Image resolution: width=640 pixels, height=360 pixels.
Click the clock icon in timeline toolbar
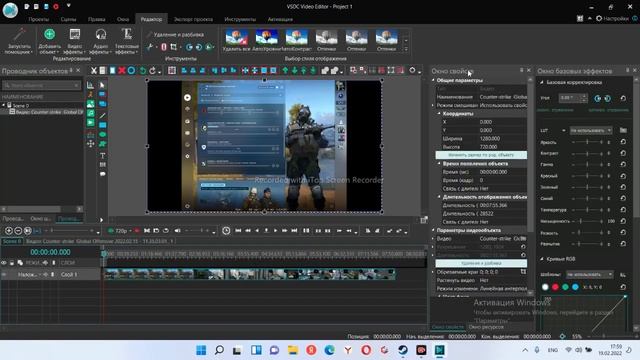click(226, 231)
